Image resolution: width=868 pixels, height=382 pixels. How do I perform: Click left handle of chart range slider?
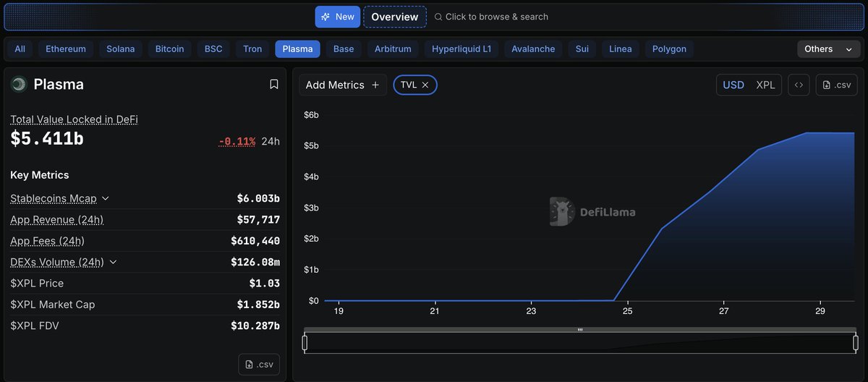[305, 342]
